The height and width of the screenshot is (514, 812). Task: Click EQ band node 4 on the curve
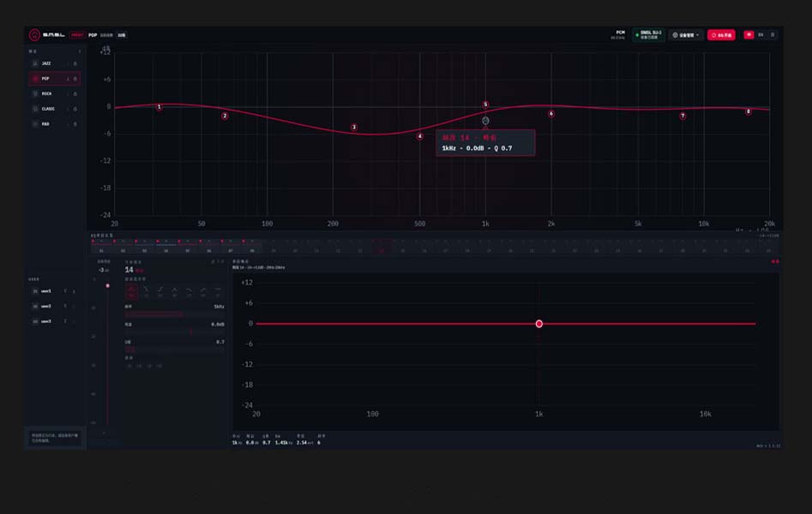point(420,137)
